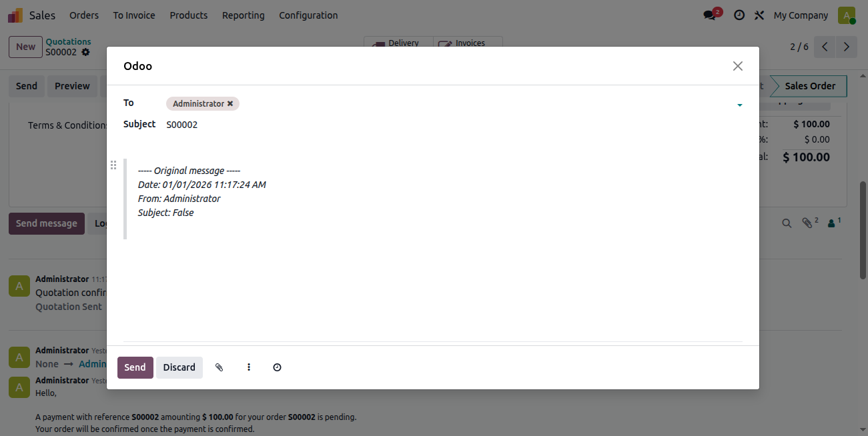This screenshot has height=436, width=868.
Task: Open the Reporting menu
Action: click(x=243, y=15)
